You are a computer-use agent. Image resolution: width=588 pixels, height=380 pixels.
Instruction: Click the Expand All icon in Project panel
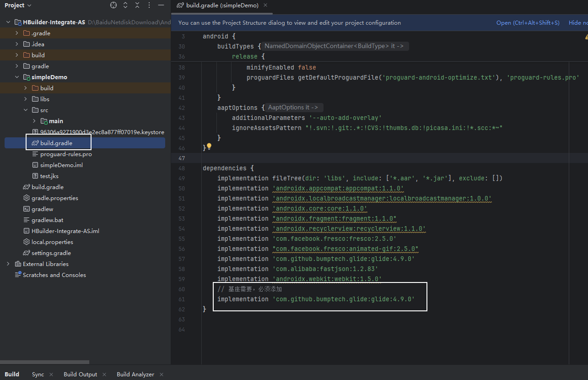click(x=126, y=5)
